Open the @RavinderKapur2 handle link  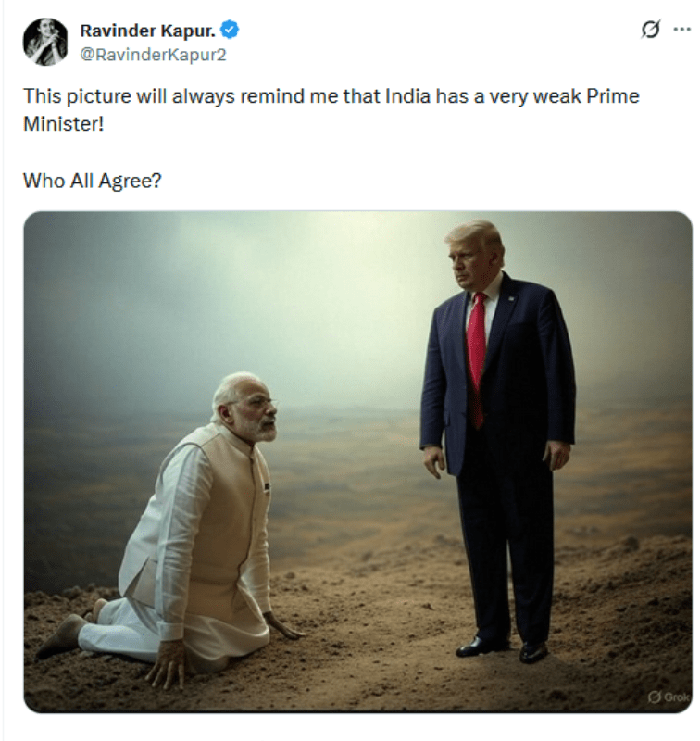[x=153, y=55]
